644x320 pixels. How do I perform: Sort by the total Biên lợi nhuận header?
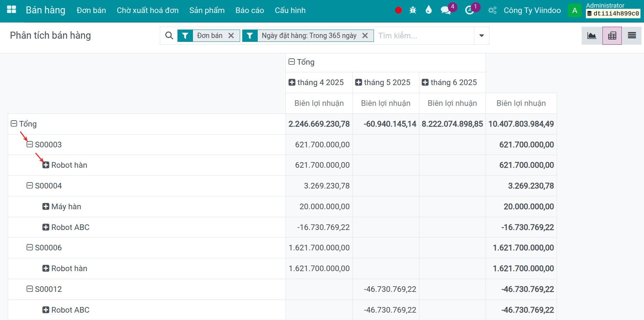pos(521,103)
